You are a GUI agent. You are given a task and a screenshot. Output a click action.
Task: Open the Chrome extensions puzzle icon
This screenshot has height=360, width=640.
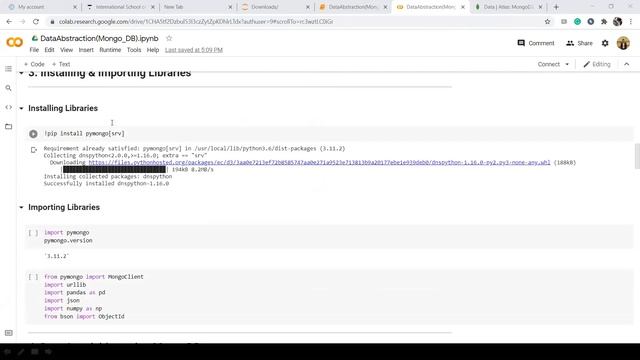(604, 22)
